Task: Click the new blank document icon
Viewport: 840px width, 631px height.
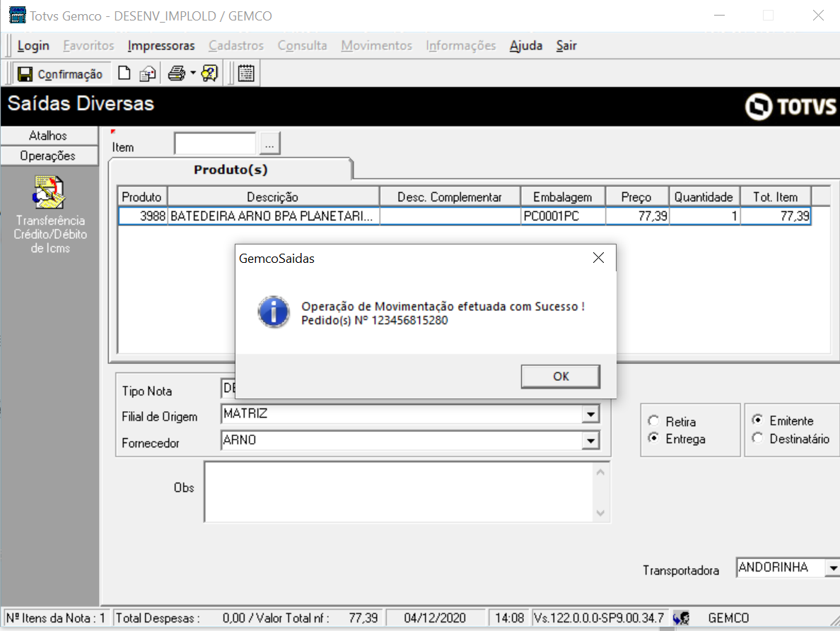Action: [x=124, y=73]
